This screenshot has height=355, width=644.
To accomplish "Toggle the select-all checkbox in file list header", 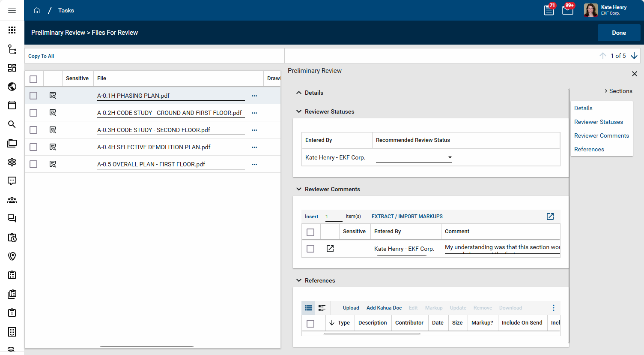I will pos(33,79).
